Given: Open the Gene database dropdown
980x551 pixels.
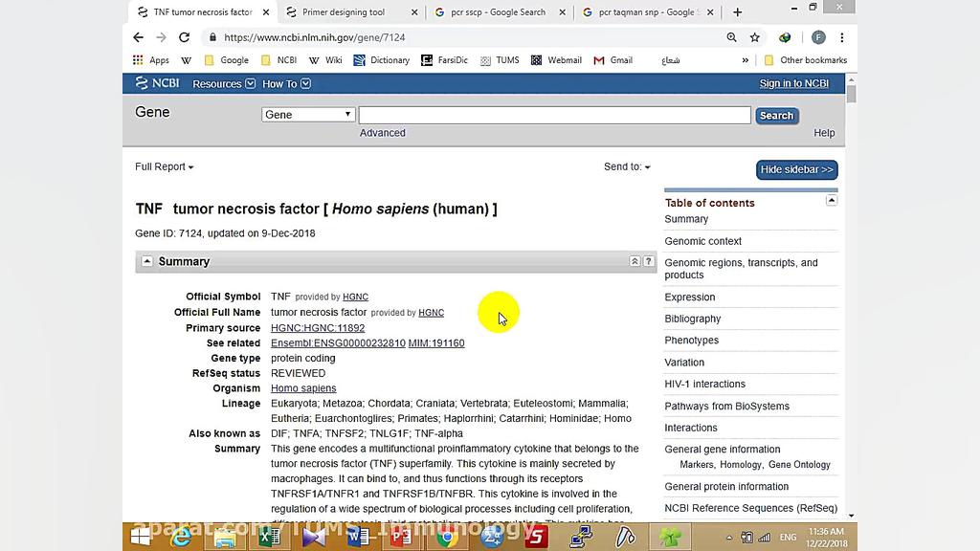Looking at the screenshot, I should [x=308, y=115].
